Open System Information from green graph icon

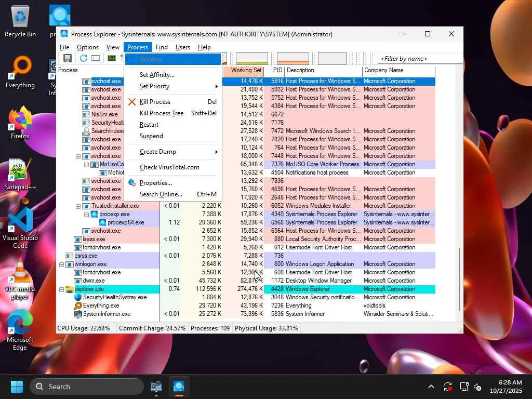click(x=111, y=58)
